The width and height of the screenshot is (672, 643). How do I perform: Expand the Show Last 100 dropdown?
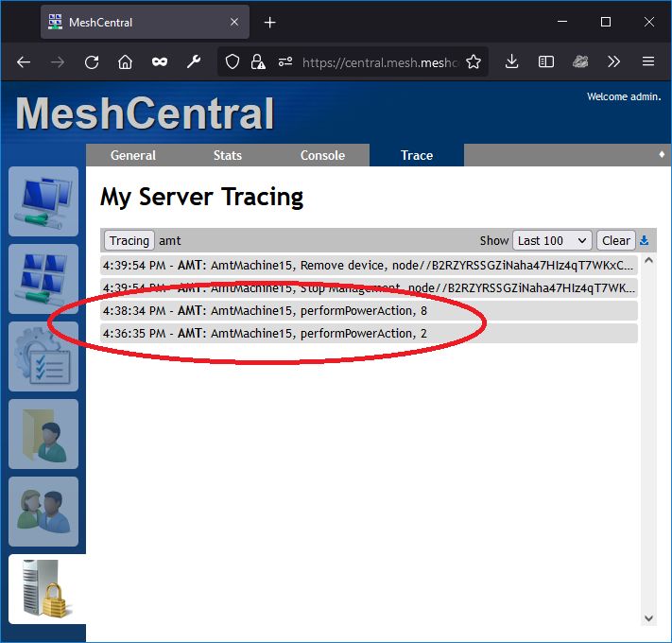552,240
